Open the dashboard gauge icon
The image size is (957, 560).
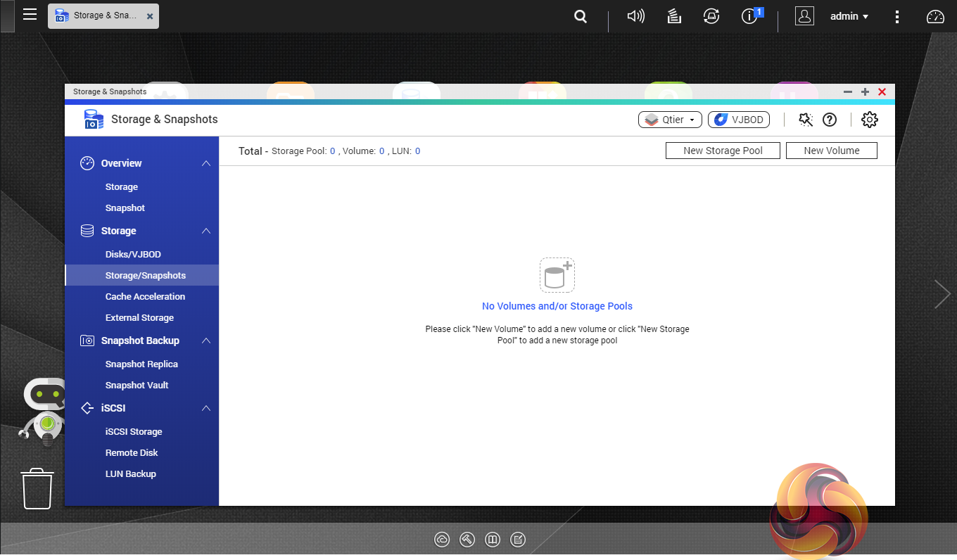point(935,16)
